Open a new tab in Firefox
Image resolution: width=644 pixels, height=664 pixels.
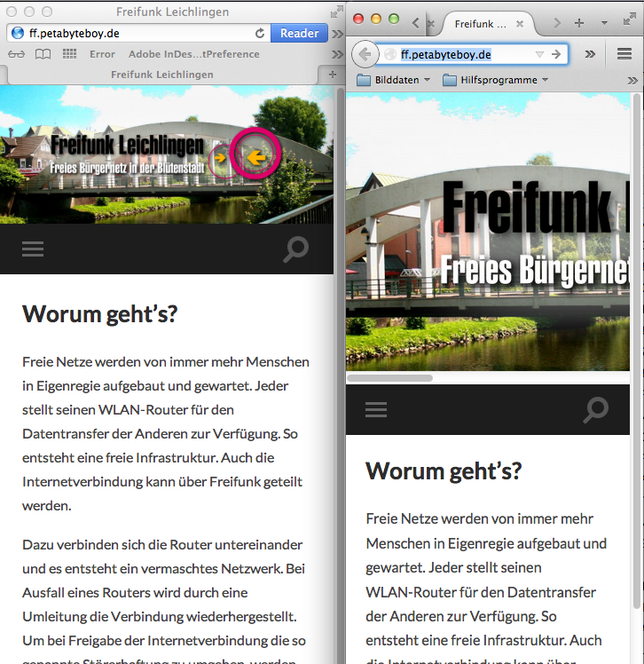(x=579, y=23)
